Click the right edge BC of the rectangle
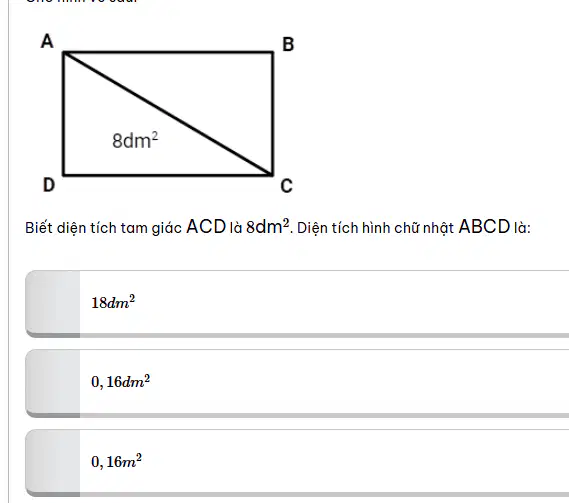This screenshot has height=503, width=569. [x=273, y=114]
